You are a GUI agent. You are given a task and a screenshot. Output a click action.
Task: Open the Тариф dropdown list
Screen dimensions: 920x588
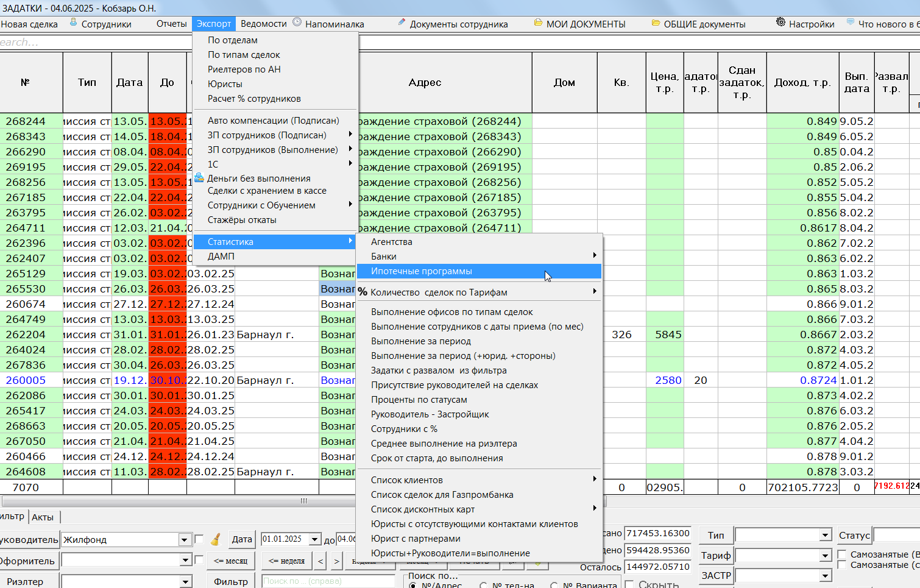pos(826,556)
